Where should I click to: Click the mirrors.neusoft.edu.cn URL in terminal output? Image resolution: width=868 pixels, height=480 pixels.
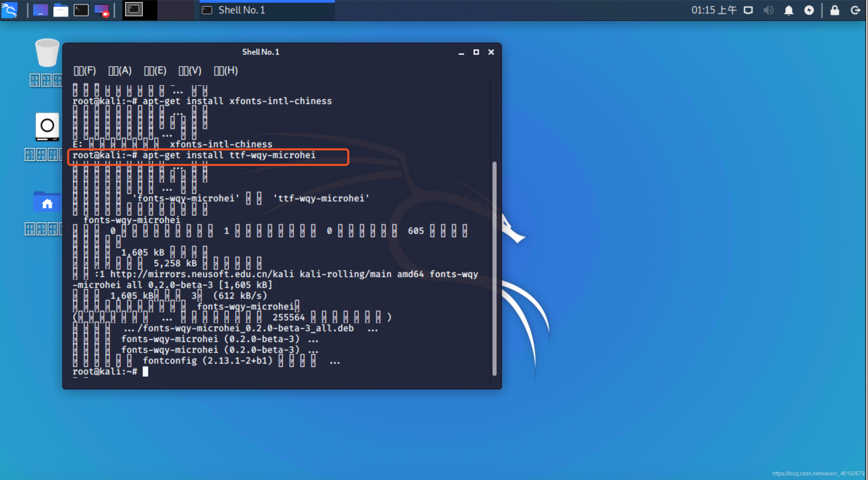pyautogui.click(x=202, y=274)
